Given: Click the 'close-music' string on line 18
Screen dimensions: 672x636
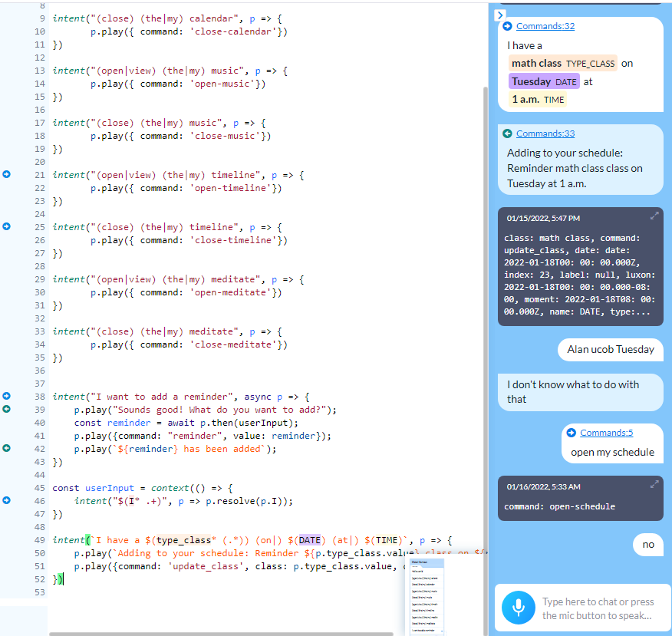Looking at the screenshot, I should 225,136.
